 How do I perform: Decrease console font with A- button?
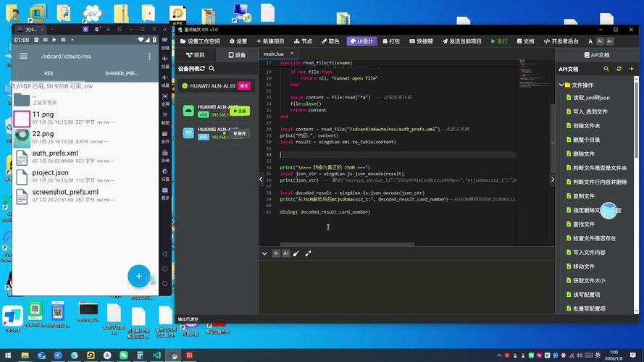coord(276,253)
